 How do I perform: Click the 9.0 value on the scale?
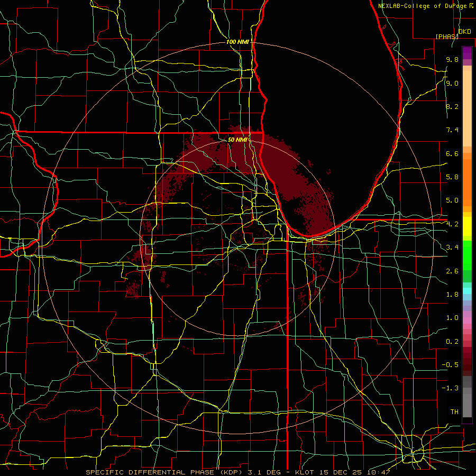click(452, 83)
